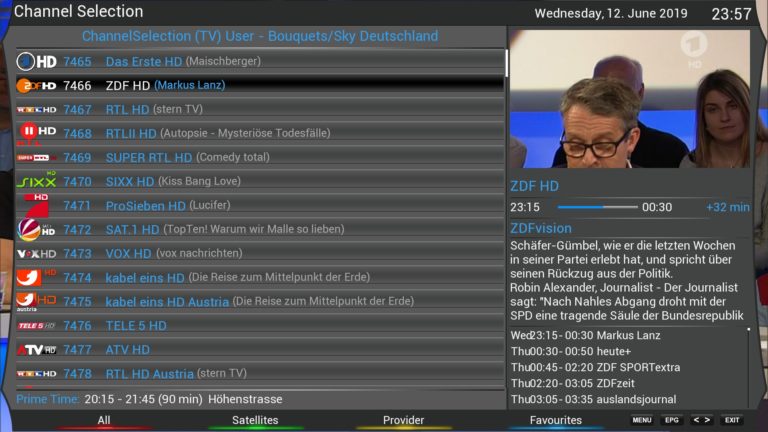Click the SAT.1 HD channel logo
Viewport: 768px width, 432px height.
[36, 229]
